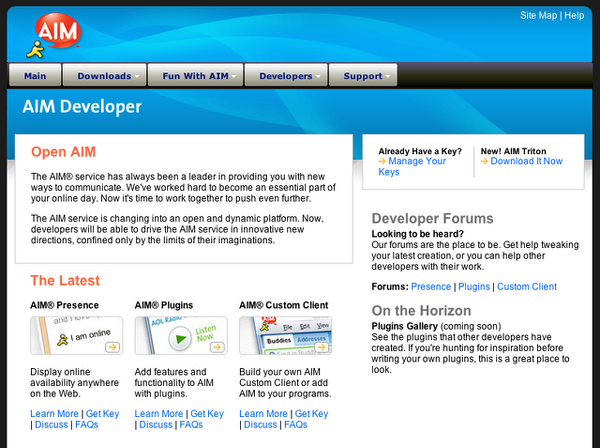The height and width of the screenshot is (448, 600).
Task: Click Get Key under AIM Custom Client
Action: [x=311, y=414]
